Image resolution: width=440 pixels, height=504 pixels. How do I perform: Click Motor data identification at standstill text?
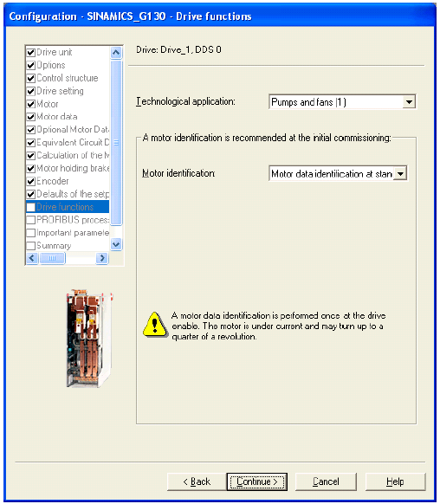[332, 174]
